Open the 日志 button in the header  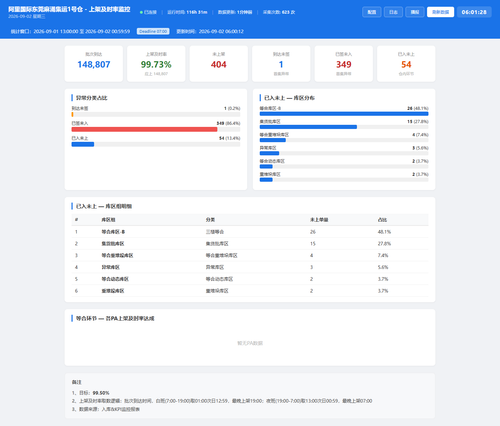pyautogui.click(x=393, y=12)
